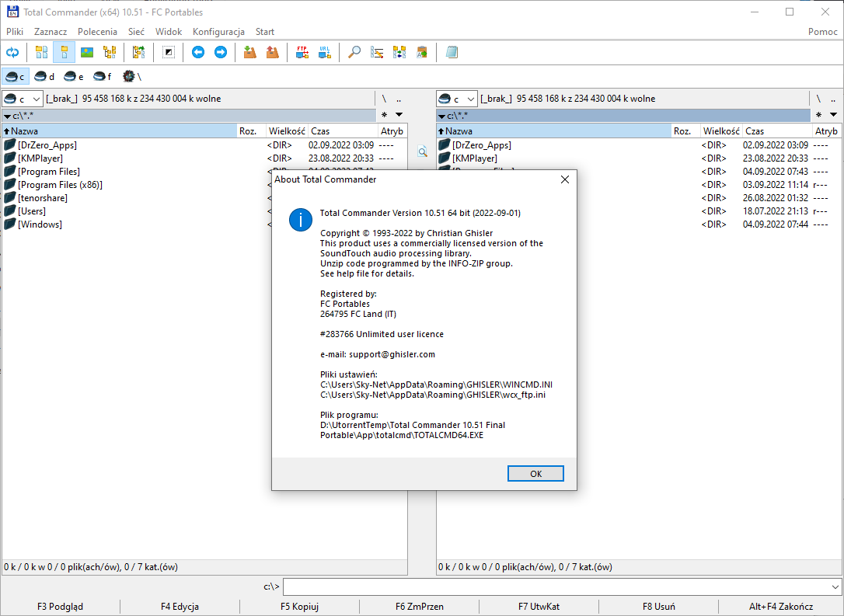Screen dimensions: 844x616
Task: Click left panel root directory backslash button
Action: 384,99
